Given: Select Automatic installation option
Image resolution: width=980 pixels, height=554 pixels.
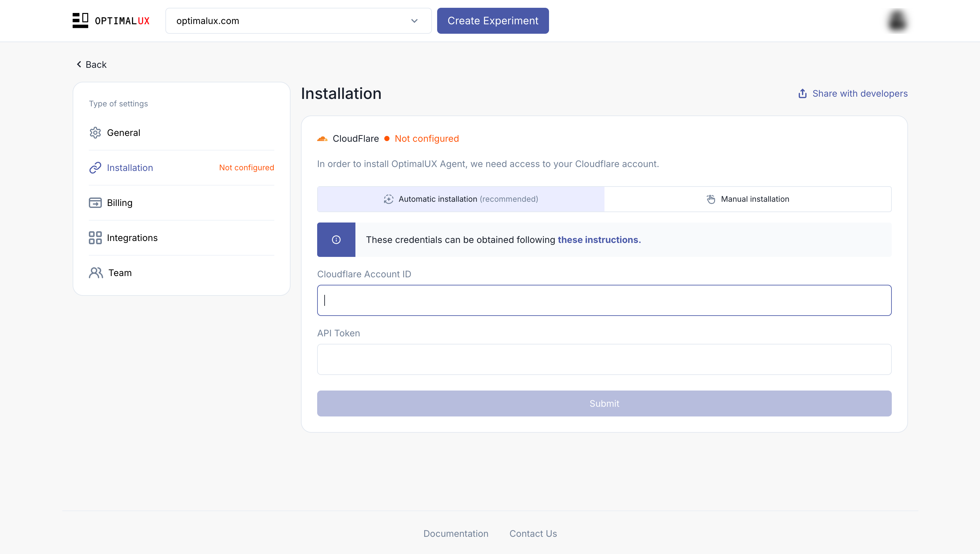Looking at the screenshot, I should tap(460, 199).
